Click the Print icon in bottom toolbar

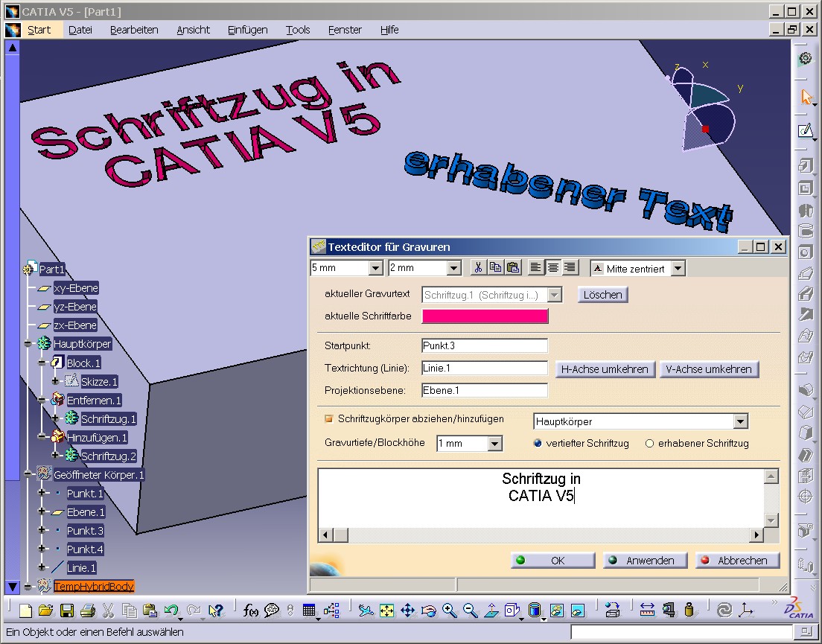pyautogui.click(x=88, y=610)
